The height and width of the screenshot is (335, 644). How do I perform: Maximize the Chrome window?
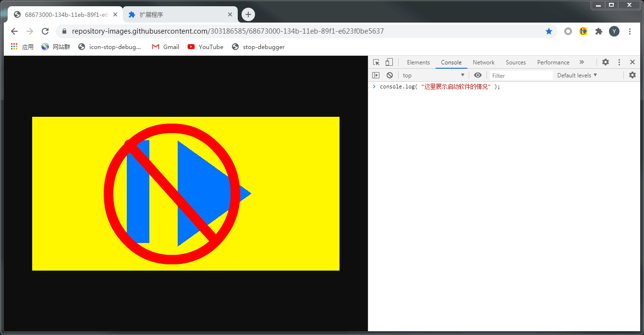click(x=611, y=5)
